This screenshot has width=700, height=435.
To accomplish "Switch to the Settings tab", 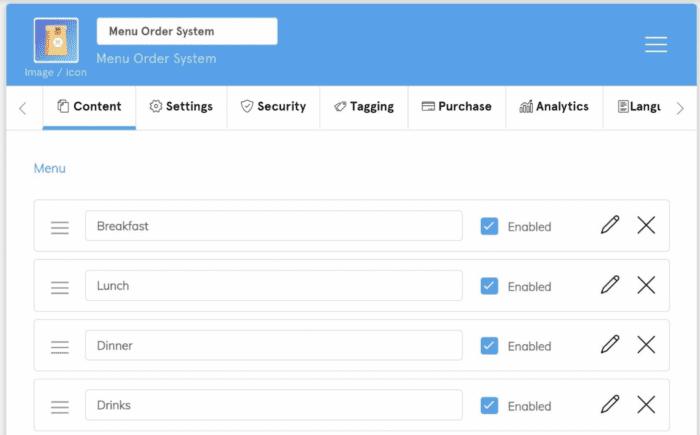I will 181,106.
